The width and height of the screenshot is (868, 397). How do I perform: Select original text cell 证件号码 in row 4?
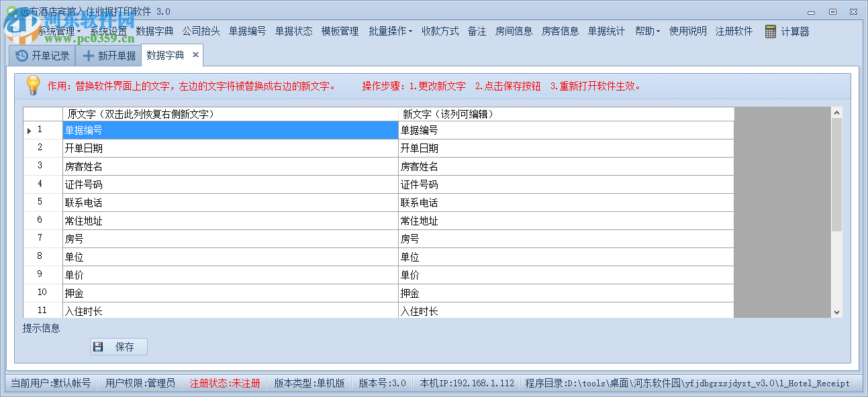click(230, 184)
